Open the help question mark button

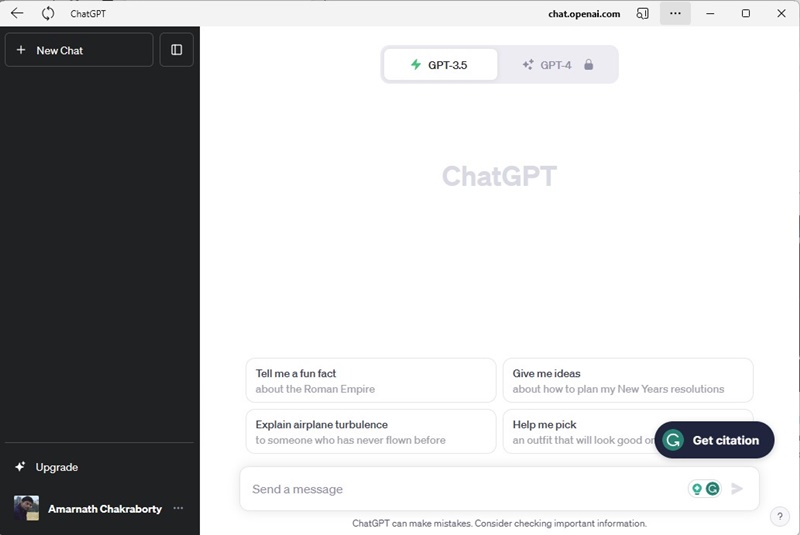pos(780,516)
